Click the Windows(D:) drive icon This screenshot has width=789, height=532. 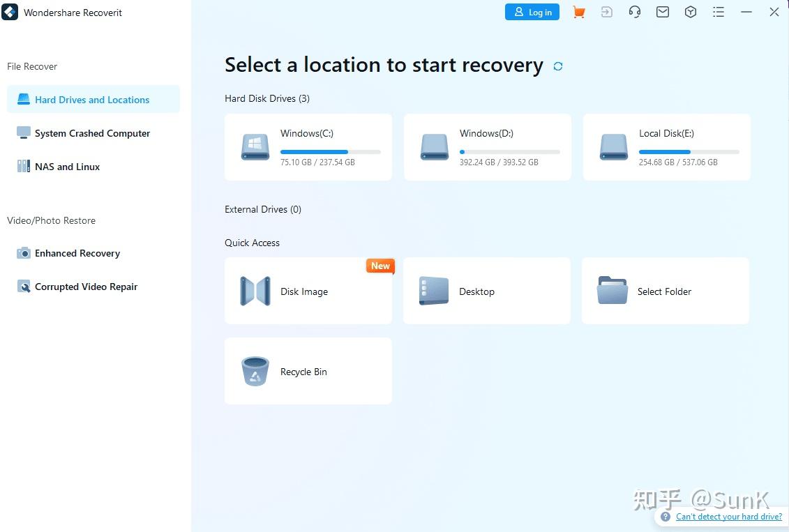click(434, 147)
